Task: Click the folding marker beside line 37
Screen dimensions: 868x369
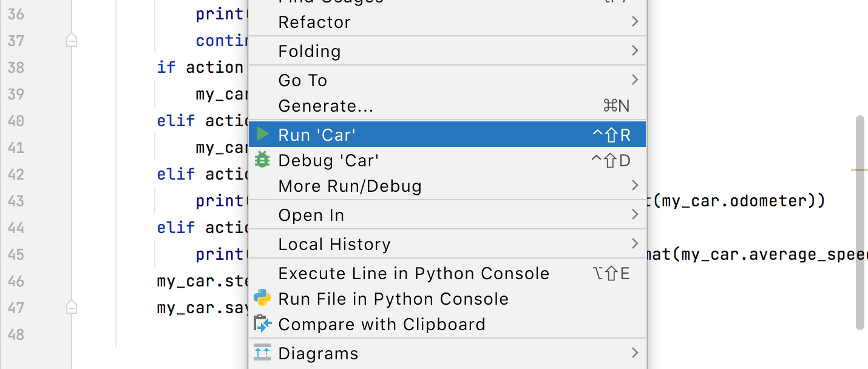Action: click(x=71, y=40)
